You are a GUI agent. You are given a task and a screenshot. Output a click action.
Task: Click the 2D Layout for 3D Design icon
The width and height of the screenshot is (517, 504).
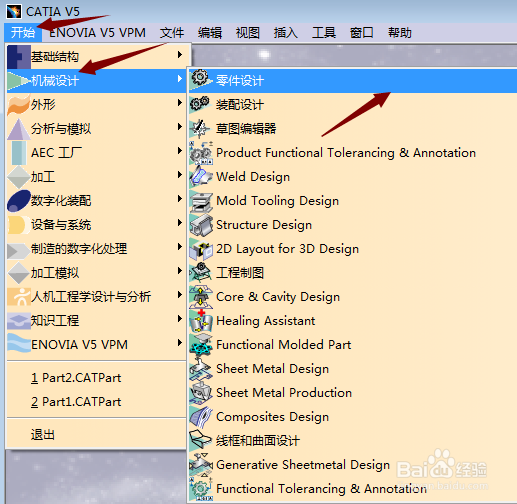pos(201,249)
